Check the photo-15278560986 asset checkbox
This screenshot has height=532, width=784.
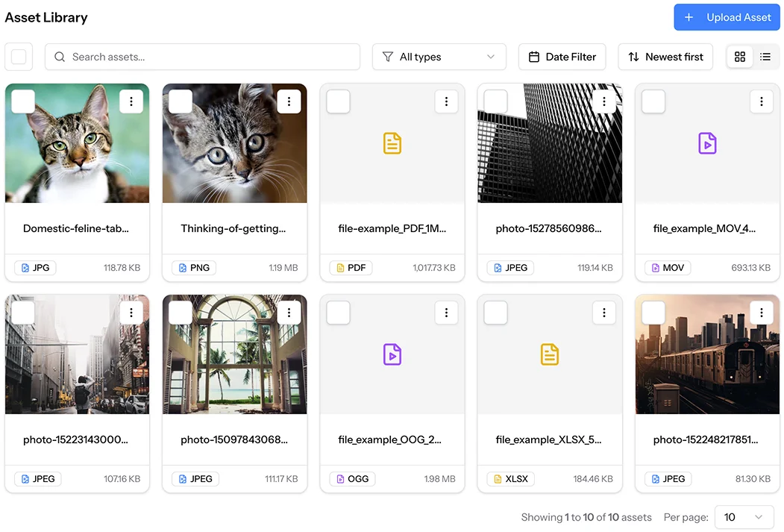click(495, 101)
